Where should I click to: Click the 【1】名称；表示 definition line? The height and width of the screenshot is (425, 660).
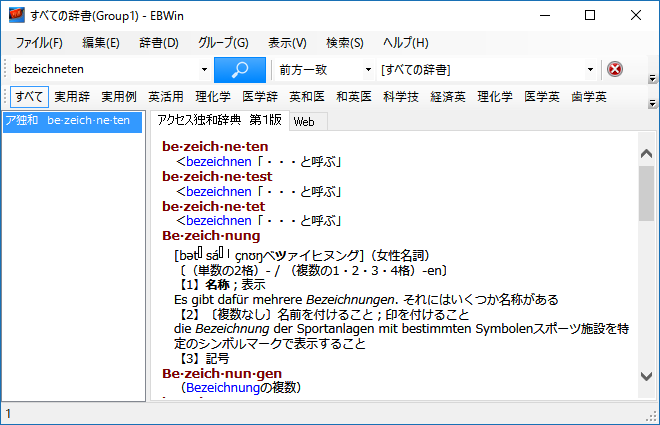click(x=220, y=285)
